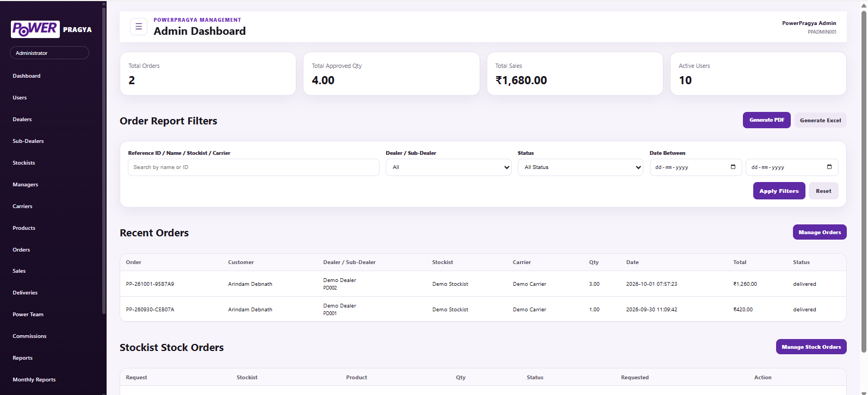868x395 pixels.
Task: Click the Total Orders card
Action: 208,73
